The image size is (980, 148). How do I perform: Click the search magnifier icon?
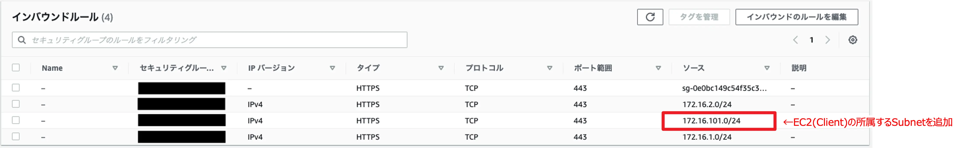click(22, 40)
